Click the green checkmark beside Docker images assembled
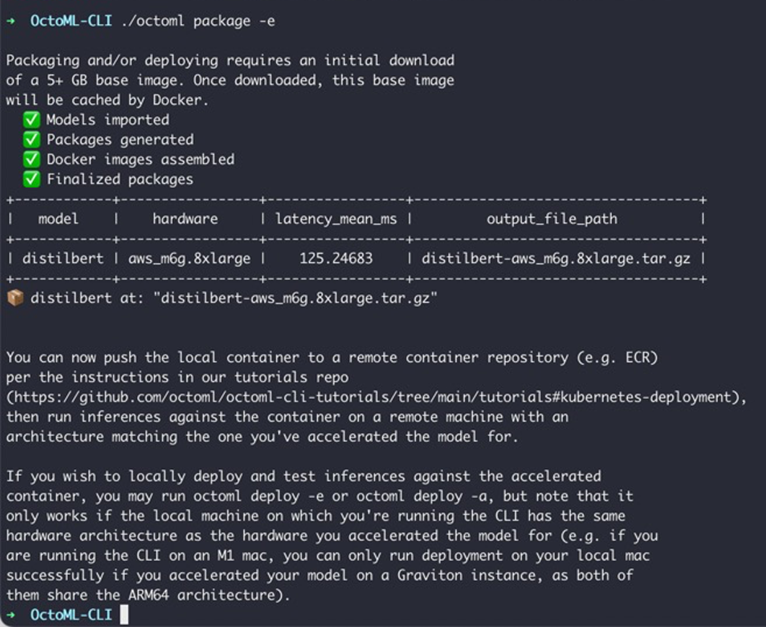This screenshot has height=627, width=766. (x=32, y=159)
